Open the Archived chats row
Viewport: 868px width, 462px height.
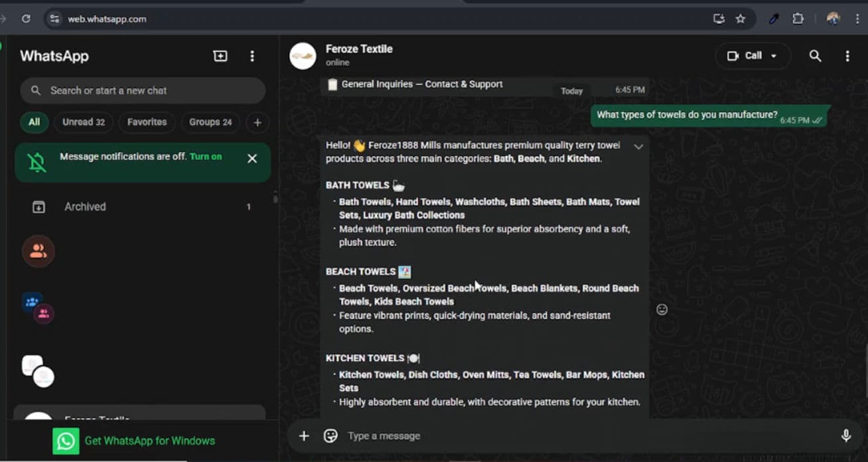point(143,207)
